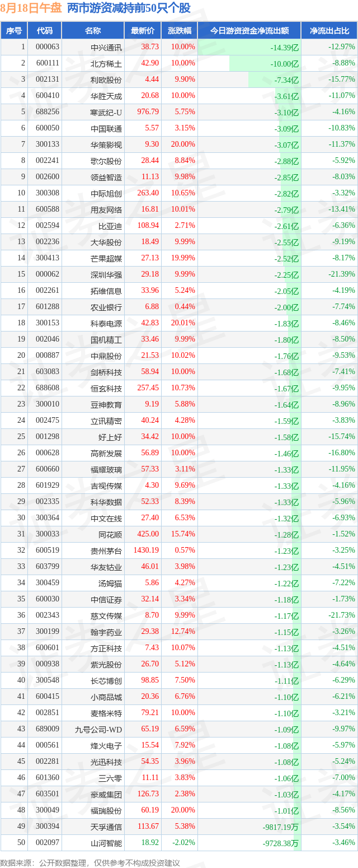Click the price 976.79 for 寒武纪-U
The height and width of the screenshot is (868, 358).
coord(148,112)
